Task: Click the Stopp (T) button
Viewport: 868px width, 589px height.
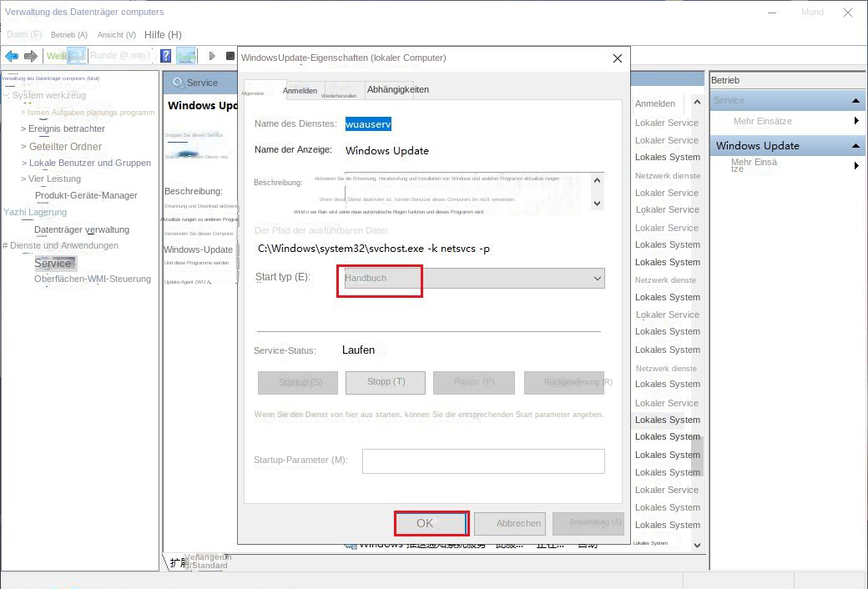Action: pyautogui.click(x=386, y=382)
